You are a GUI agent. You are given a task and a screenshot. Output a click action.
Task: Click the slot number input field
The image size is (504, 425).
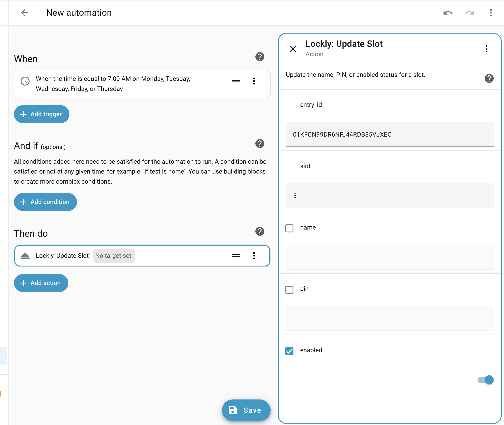[x=389, y=196]
